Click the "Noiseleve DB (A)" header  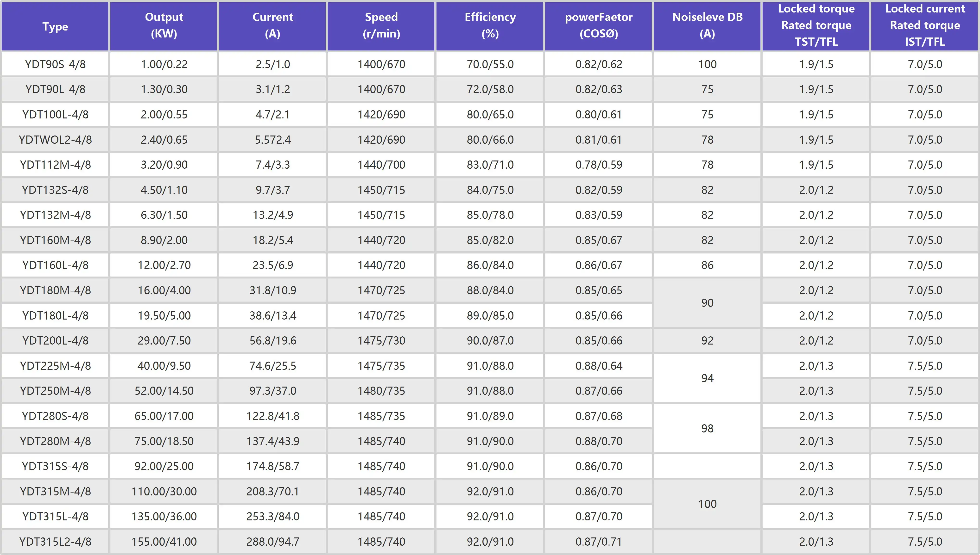pos(707,25)
